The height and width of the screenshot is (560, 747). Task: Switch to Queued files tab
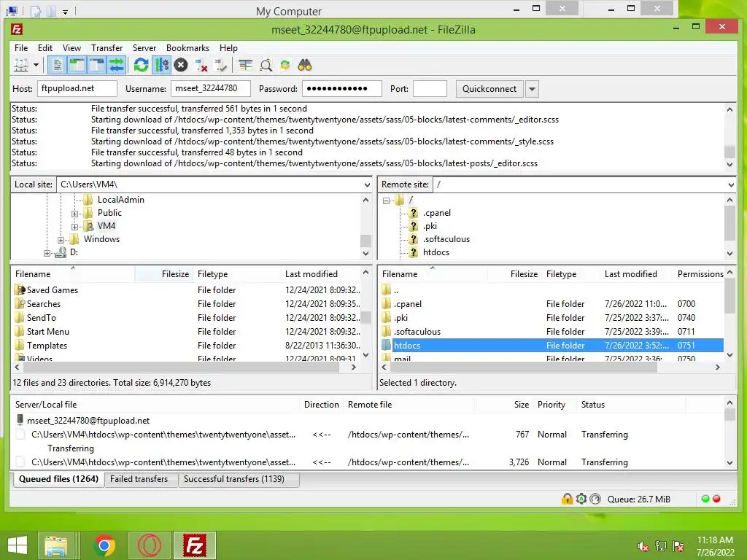(58, 479)
